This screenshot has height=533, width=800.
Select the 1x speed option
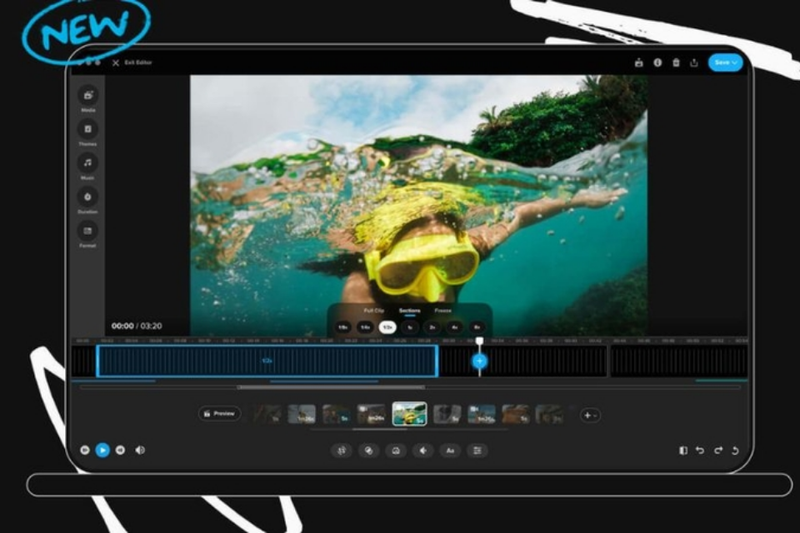tap(410, 327)
